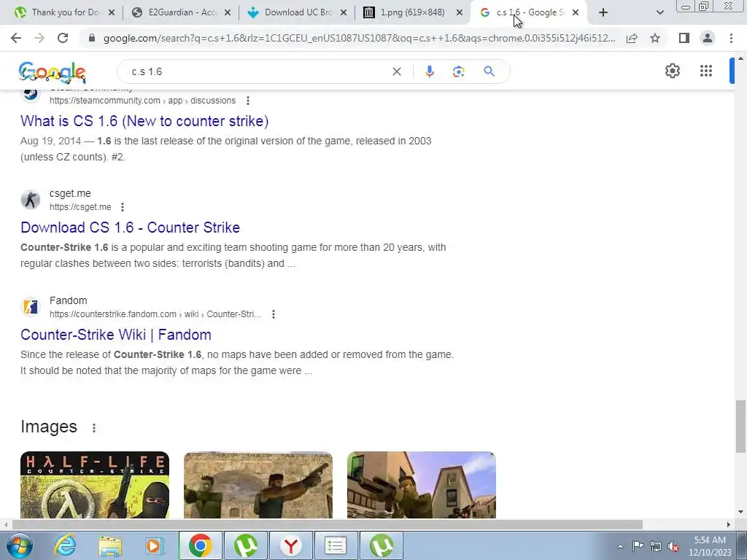Image resolution: width=747 pixels, height=560 pixels.
Task: Click the Fandom site name
Action: coord(68,300)
